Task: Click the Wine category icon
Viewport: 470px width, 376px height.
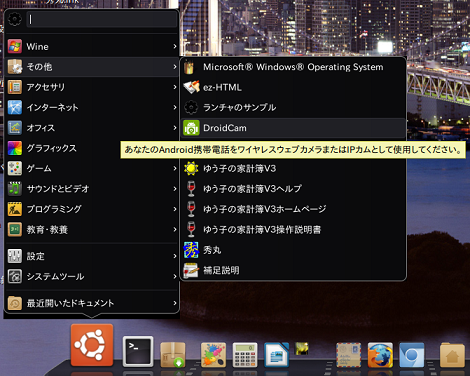Action: (15, 46)
